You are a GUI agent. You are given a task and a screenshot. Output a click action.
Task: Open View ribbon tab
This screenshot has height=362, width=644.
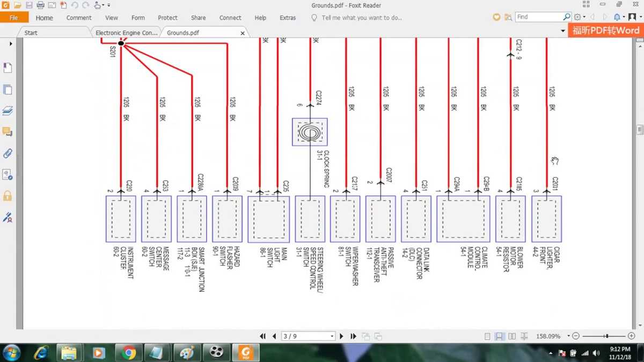(x=112, y=18)
